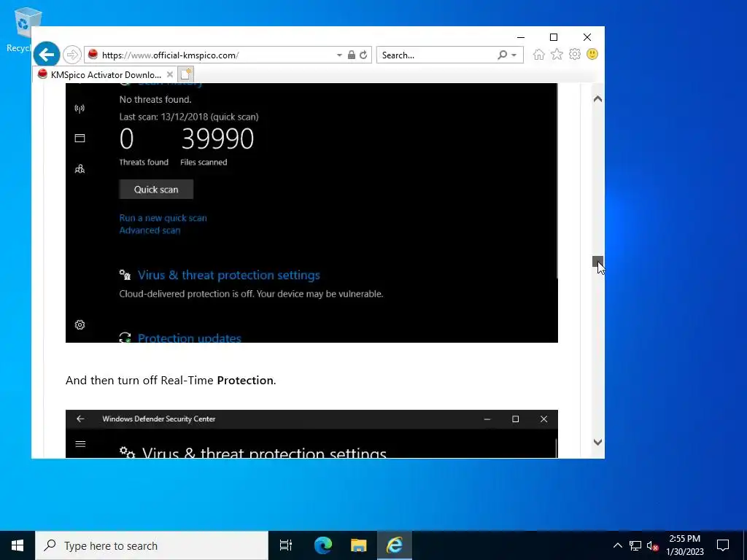Close the KMSpico Activator tab
This screenshot has width=747, height=560.
pos(169,75)
